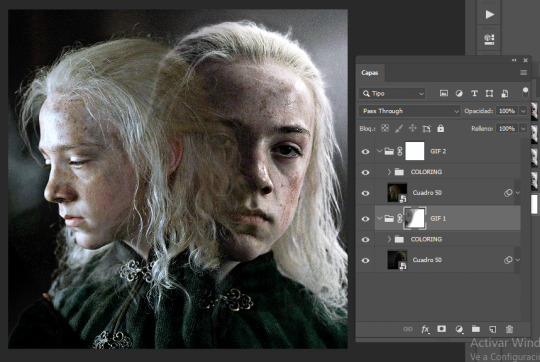The height and width of the screenshot is (362, 540).
Task: Lock image pixels brush icon
Action: [x=399, y=128]
